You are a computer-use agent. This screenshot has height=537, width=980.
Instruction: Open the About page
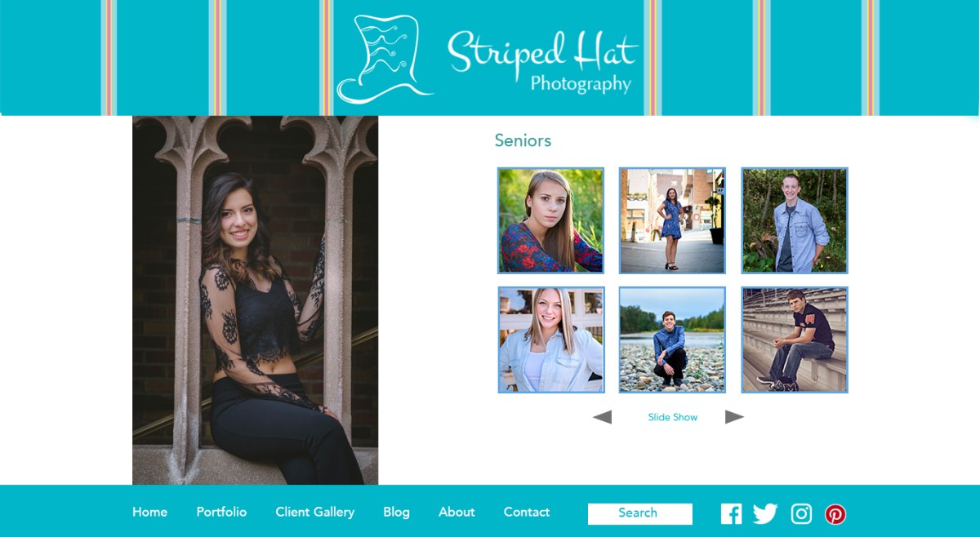(x=457, y=512)
